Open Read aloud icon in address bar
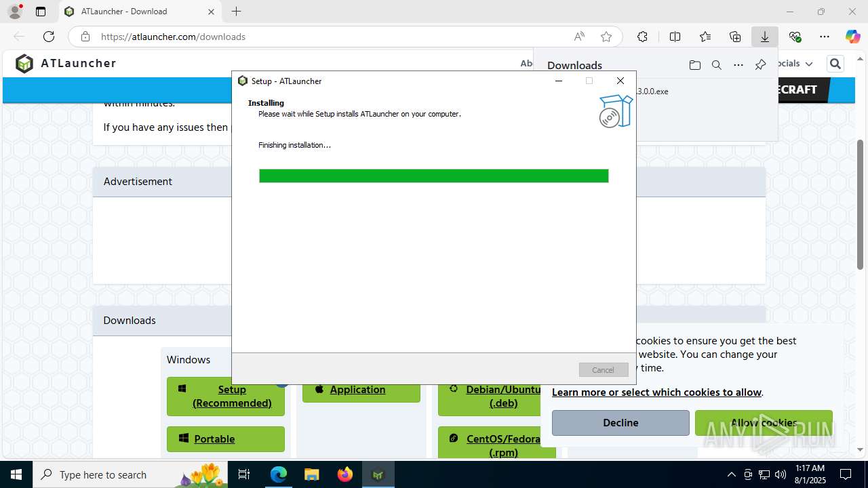The image size is (868, 488). click(579, 37)
